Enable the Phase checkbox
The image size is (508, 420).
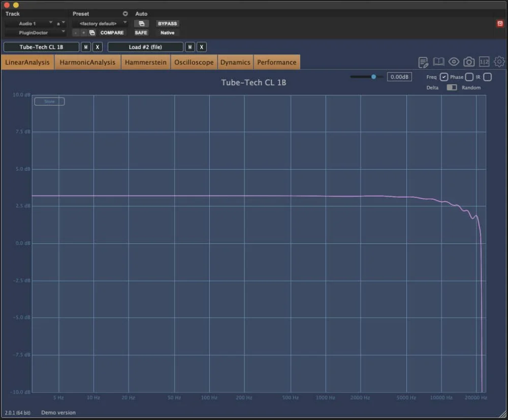[468, 77]
